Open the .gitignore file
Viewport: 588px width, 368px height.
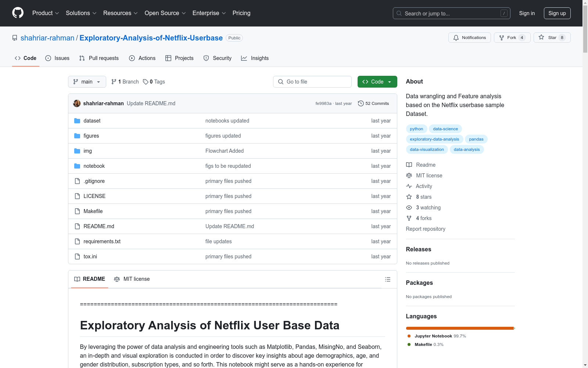click(x=94, y=181)
